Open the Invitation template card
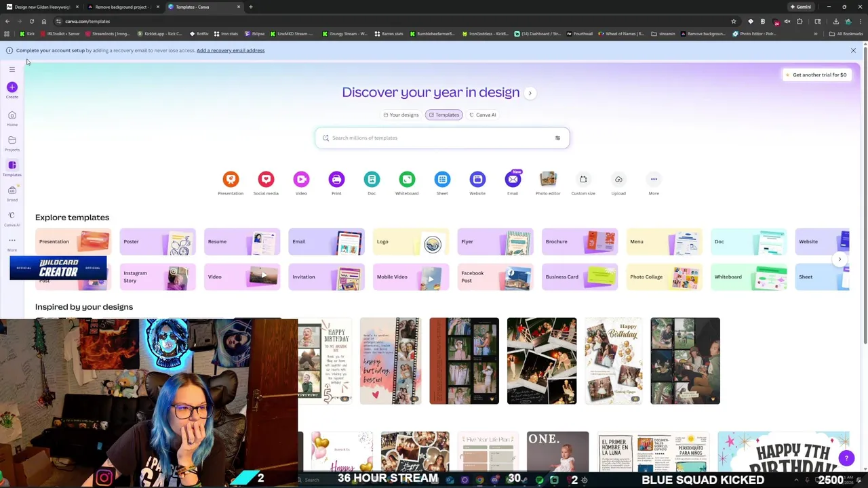The width and height of the screenshot is (868, 488). [x=326, y=277]
